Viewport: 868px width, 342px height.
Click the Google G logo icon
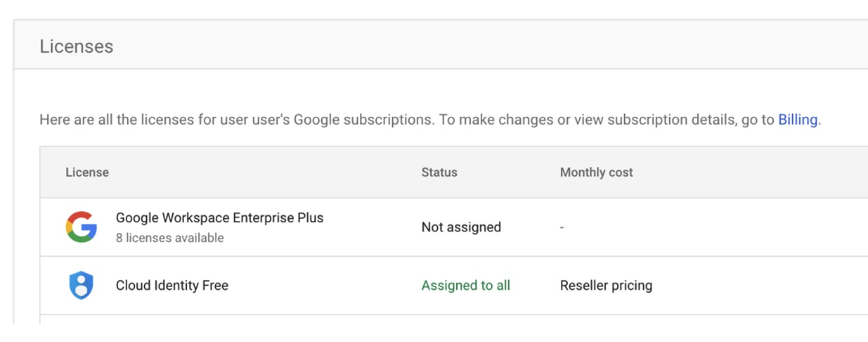pos(81,227)
